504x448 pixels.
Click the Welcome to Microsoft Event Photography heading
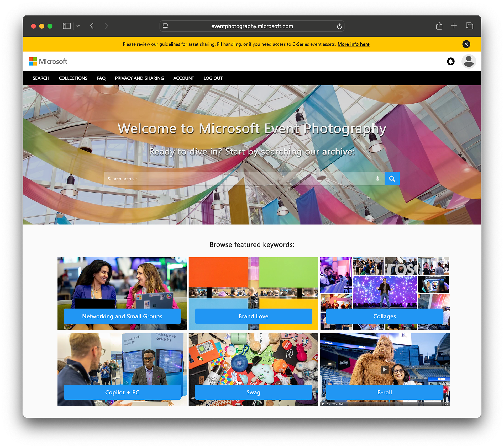tap(252, 128)
